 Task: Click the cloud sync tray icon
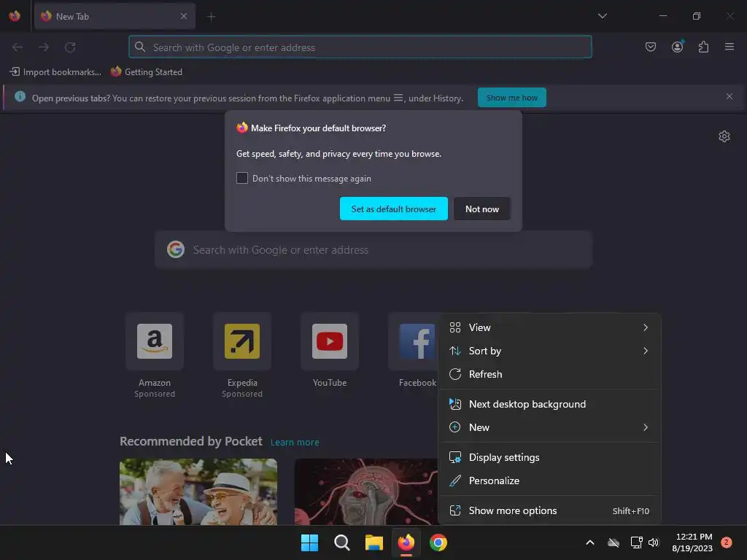click(x=614, y=542)
